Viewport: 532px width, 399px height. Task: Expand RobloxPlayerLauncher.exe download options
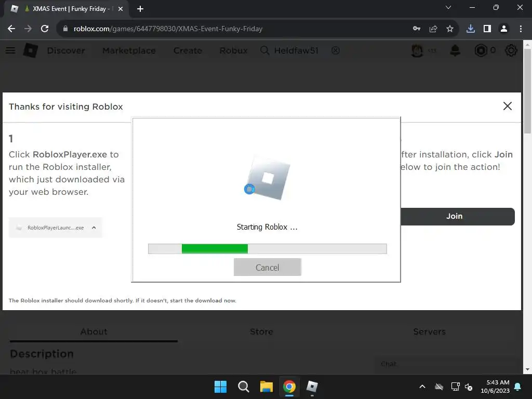[94, 228]
